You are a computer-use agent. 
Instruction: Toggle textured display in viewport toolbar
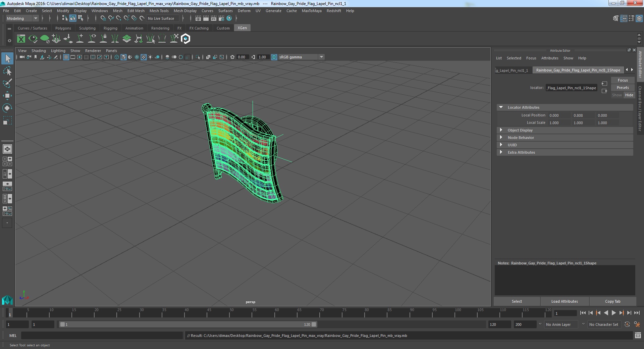pos(144,57)
